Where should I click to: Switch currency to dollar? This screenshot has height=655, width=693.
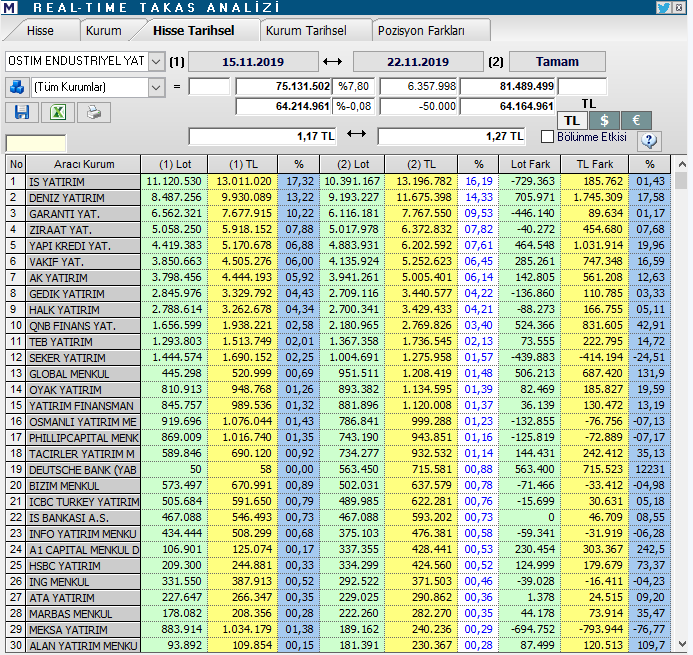[604, 120]
